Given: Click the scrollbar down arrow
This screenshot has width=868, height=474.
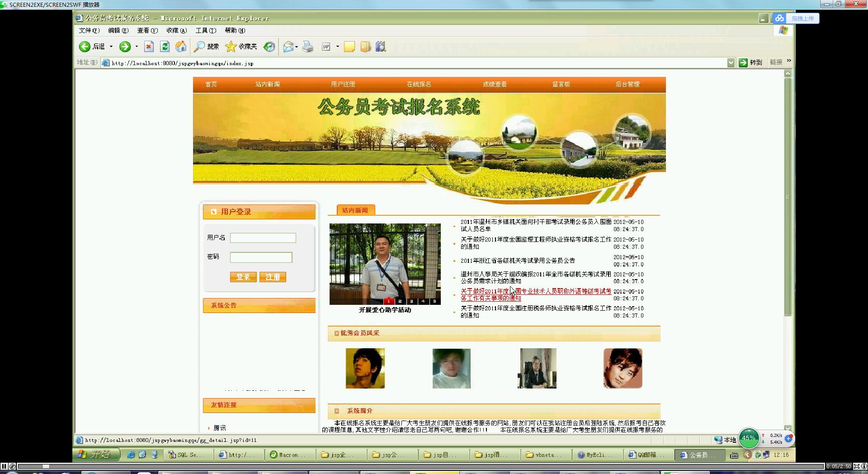Looking at the screenshot, I should 788,428.
